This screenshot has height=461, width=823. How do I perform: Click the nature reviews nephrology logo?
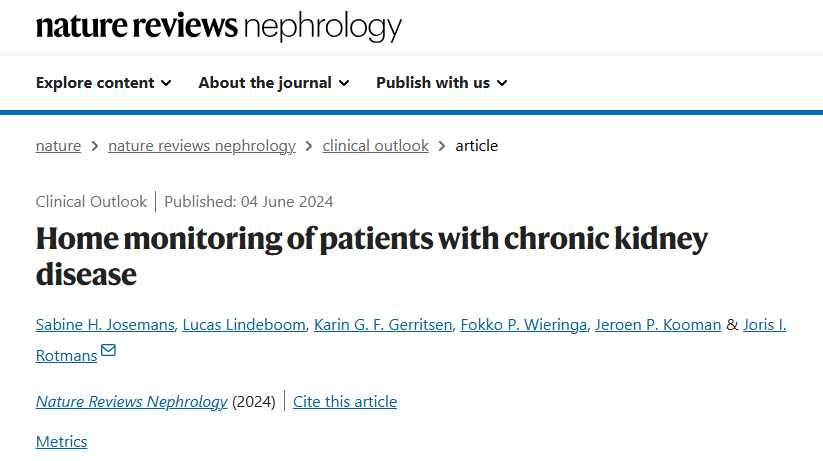pyautogui.click(x=219, y=26)
